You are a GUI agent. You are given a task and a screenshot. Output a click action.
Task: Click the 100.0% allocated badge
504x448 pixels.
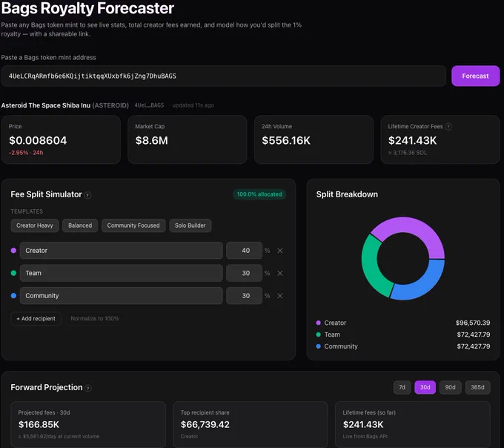pos(259,194)
